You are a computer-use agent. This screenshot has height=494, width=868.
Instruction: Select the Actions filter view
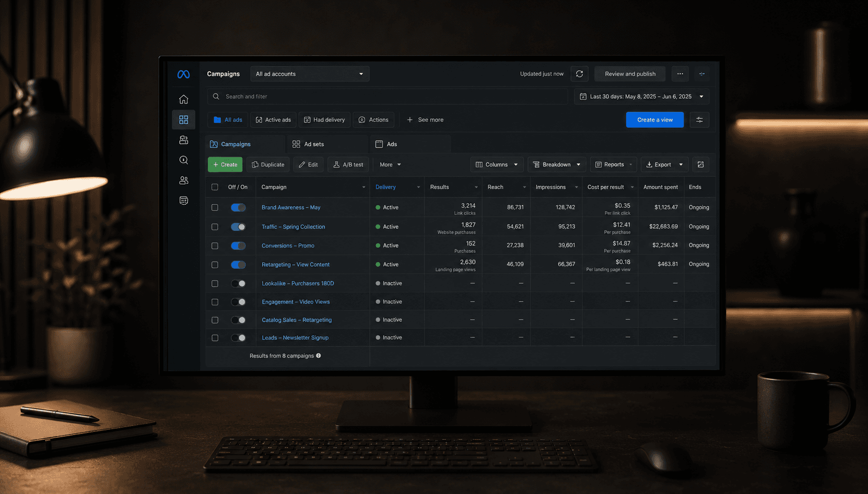pyautogui.click(x=373, y=120)
